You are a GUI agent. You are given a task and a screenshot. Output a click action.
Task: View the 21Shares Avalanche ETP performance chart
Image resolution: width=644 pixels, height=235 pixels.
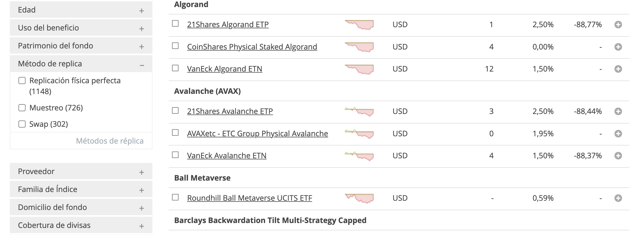coord(359,112)
